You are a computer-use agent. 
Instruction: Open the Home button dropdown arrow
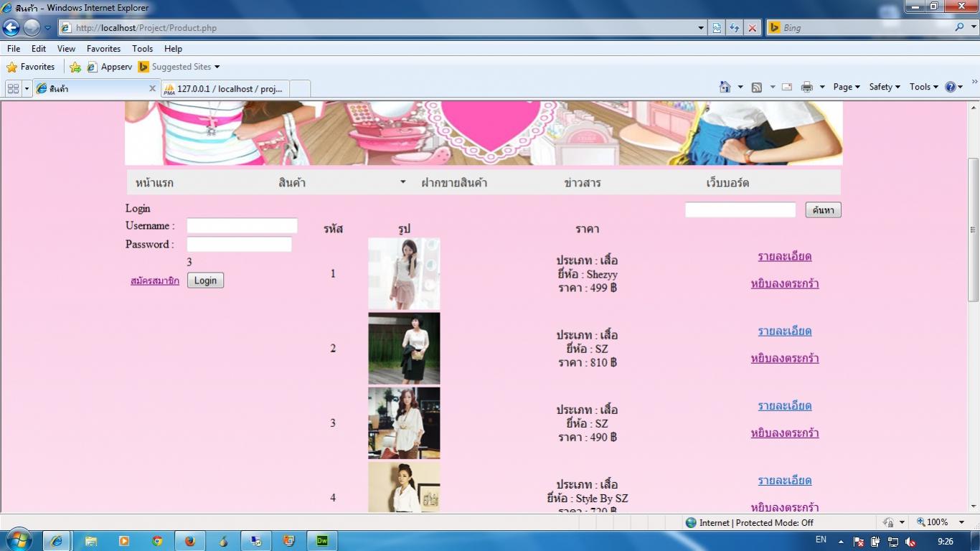tap(740, 87)
